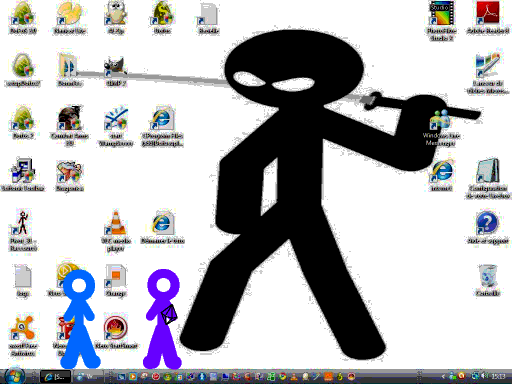The image size is (512, 384).
Task: Launch the PhotoFiltre Studio X shortcut
Action: coord(441,21)
